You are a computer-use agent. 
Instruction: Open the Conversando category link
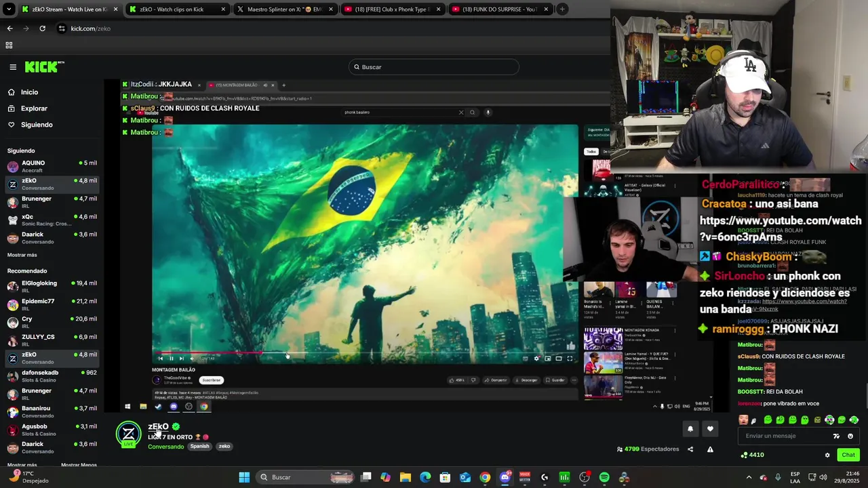[x=166, y=447]
